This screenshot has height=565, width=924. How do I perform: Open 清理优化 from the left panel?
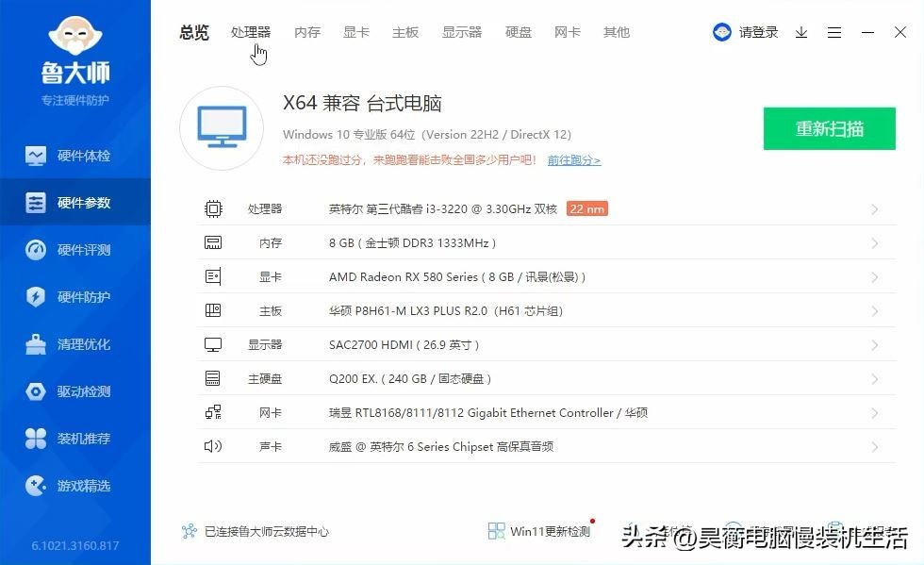75,343
